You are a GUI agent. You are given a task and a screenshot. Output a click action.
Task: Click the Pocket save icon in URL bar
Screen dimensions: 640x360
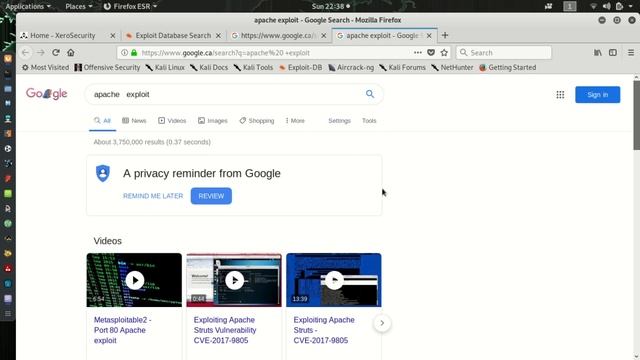tap(431, 52)
